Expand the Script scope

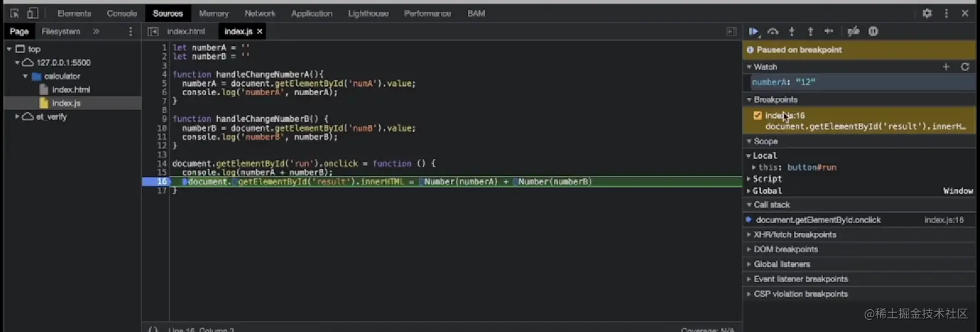pos(749,179)
